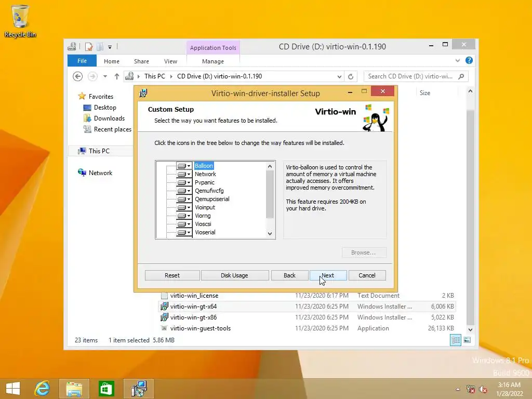Open Qemupciserial feature install-mode dropdown icon

coord(184,199)
